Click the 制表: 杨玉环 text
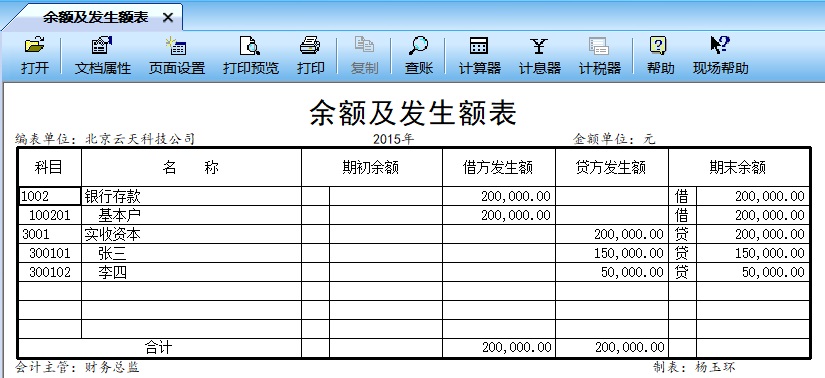The height and width of the screenshot is (378, 825). pyautogui.click(x=694, y=367)
